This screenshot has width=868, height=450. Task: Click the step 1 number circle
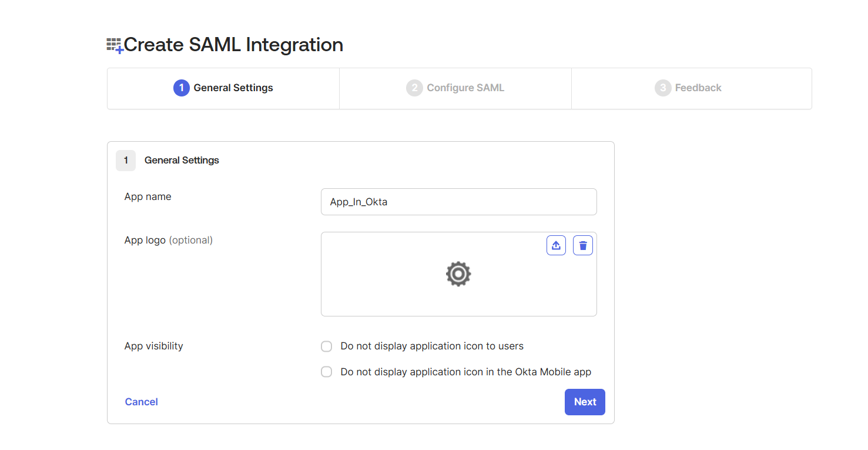tap(182, 88)
